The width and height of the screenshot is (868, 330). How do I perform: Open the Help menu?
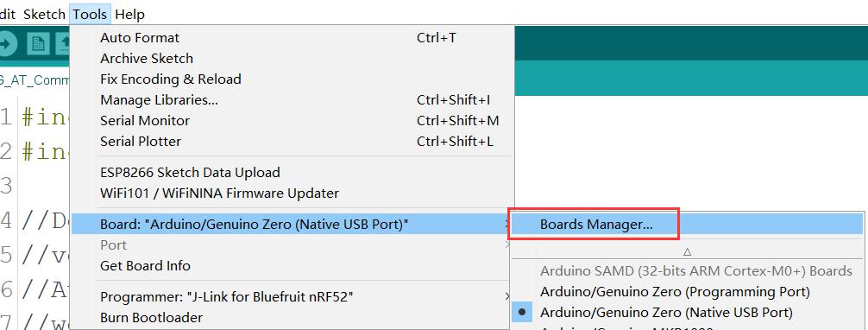(129, 14)
